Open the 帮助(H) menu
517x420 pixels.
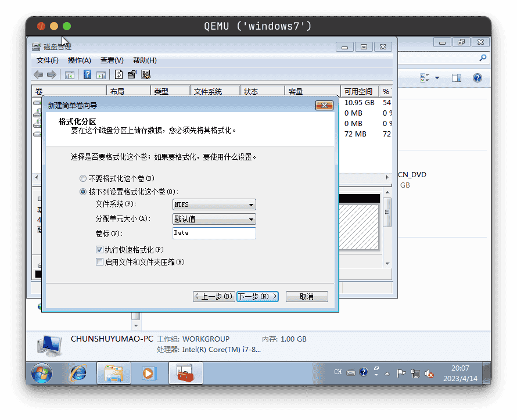[x=145, y=60]
